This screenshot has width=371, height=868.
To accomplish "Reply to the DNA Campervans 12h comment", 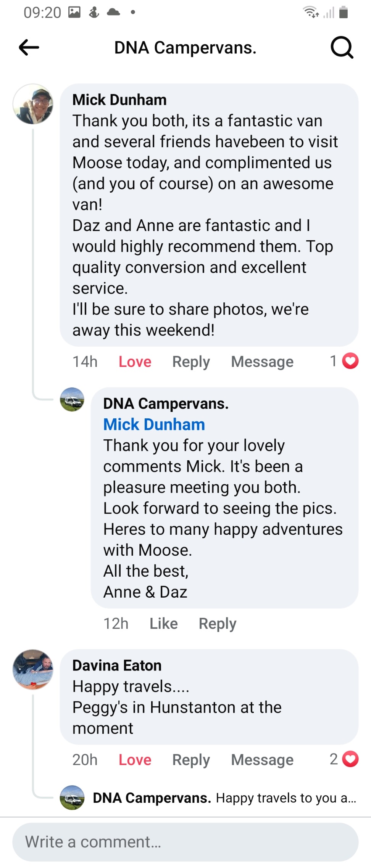I will point(218,624).
